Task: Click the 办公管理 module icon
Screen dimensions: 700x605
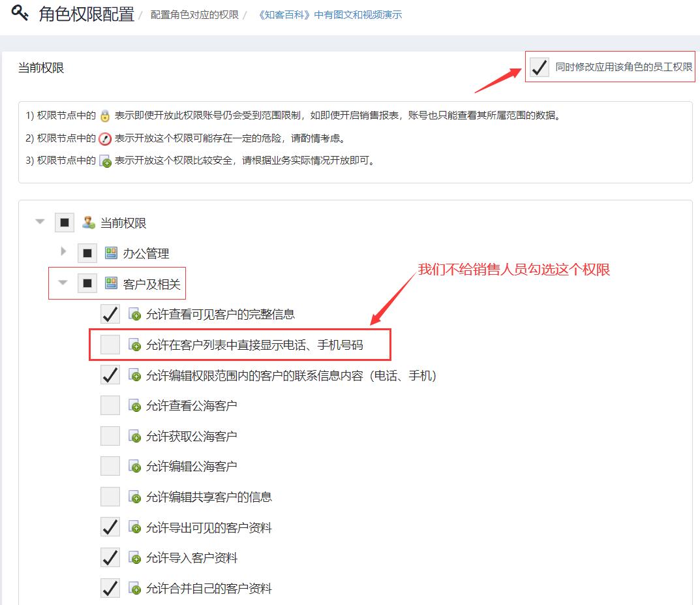Action: pos(111,253)
